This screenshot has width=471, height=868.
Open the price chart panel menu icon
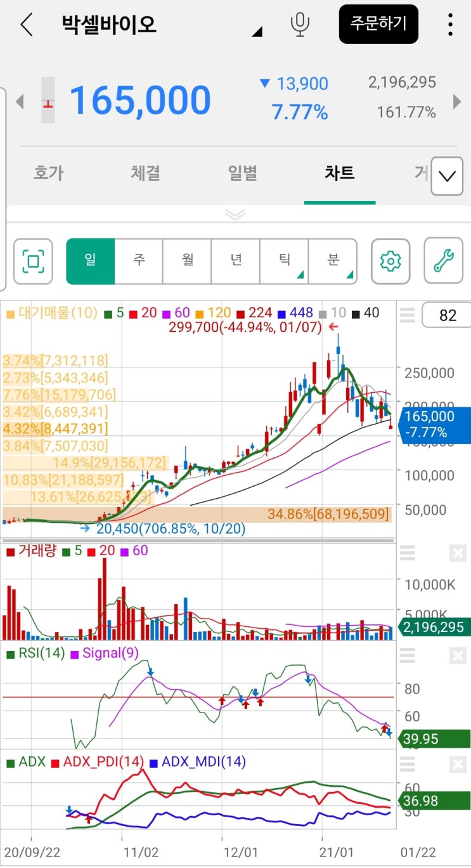[407, 315]
